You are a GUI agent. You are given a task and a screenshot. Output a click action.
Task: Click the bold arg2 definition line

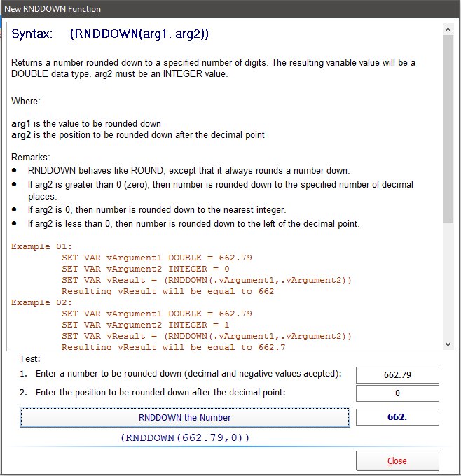tap(137, 134)
